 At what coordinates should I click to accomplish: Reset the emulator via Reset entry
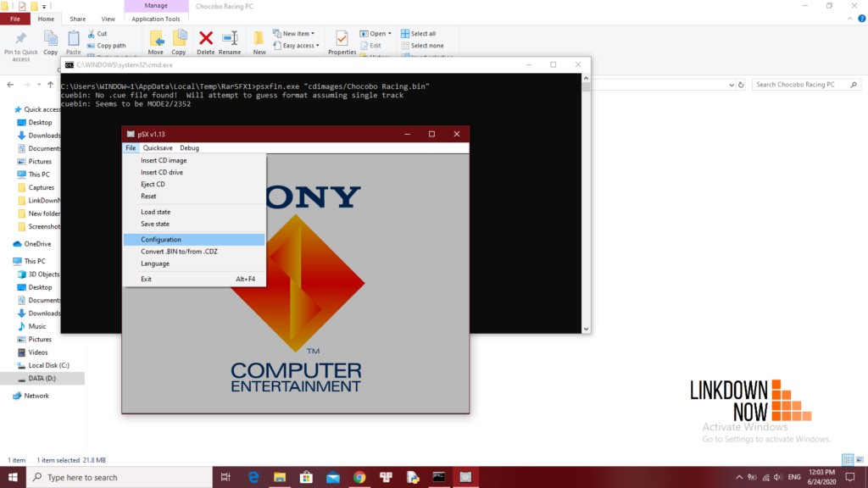pyautogui.click(x=194, y=196)
